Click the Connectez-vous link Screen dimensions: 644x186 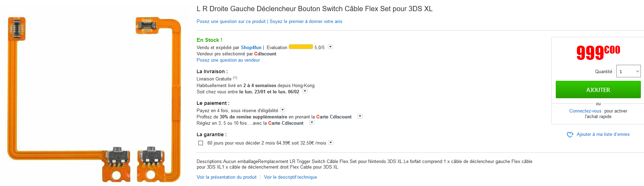click(x=585, y=111)
